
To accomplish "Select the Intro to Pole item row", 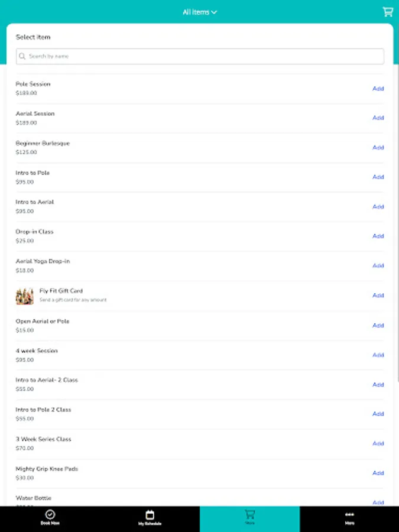I will point(177,177).
